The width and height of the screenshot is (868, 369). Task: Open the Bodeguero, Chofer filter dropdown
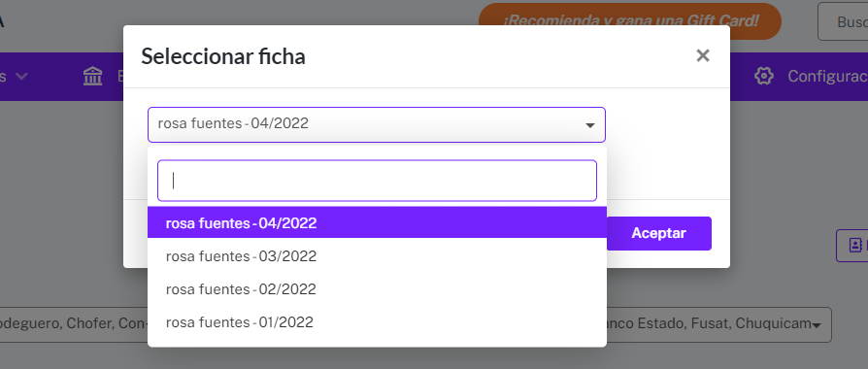(74, 324)
